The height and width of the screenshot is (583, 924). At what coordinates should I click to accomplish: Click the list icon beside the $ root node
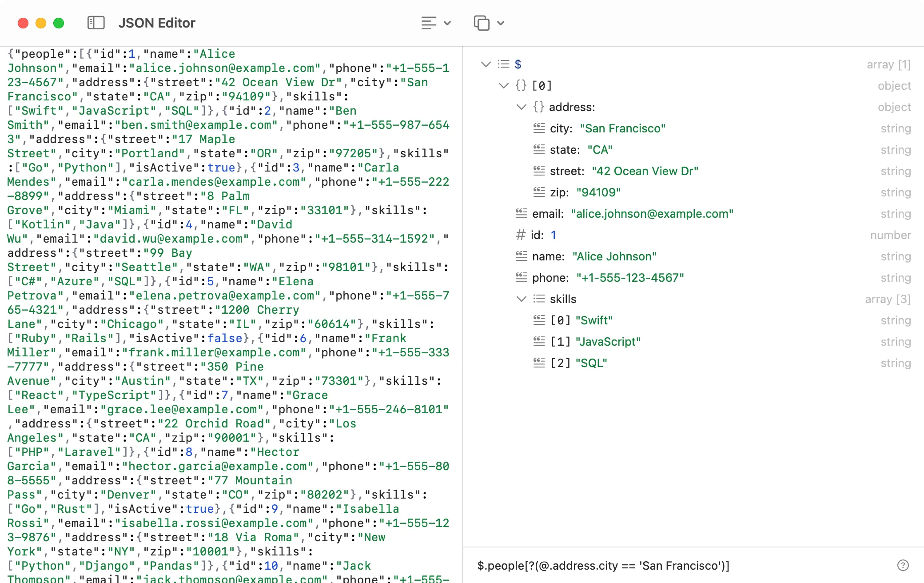tap(503, 64)
